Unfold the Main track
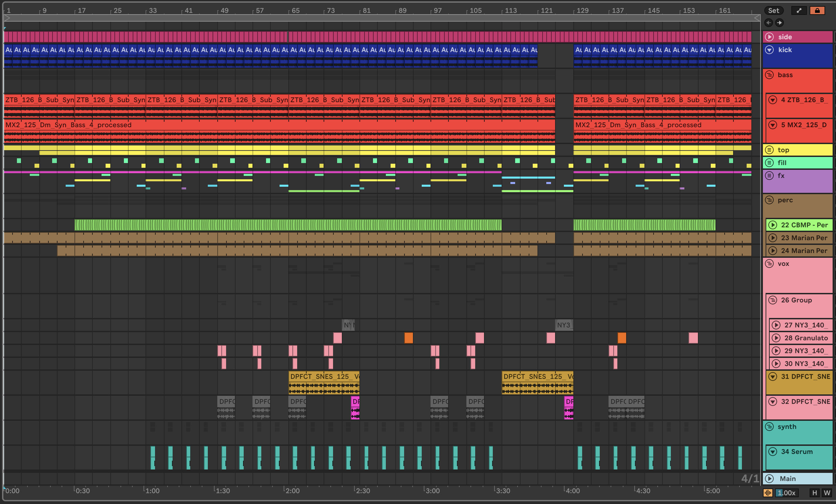 click(x=770, y=479)
